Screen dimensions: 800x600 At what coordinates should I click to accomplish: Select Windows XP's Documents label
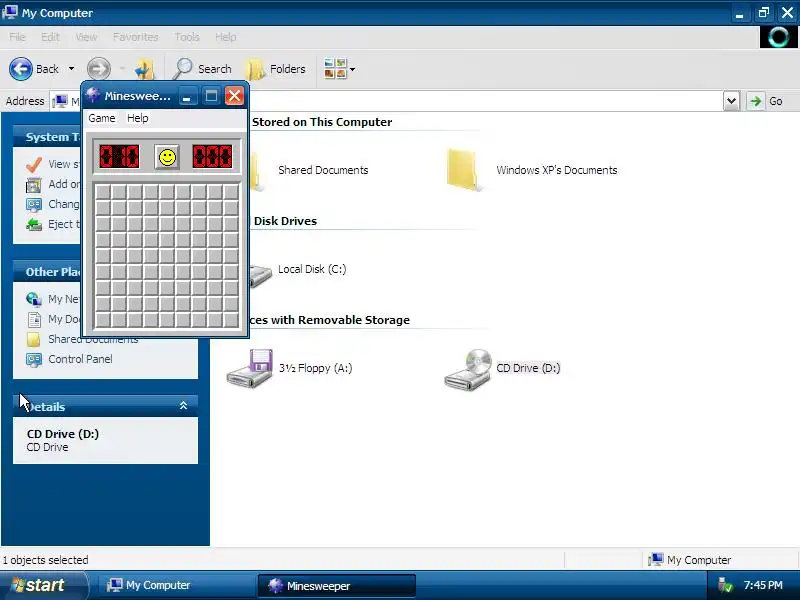coord(557,170)
